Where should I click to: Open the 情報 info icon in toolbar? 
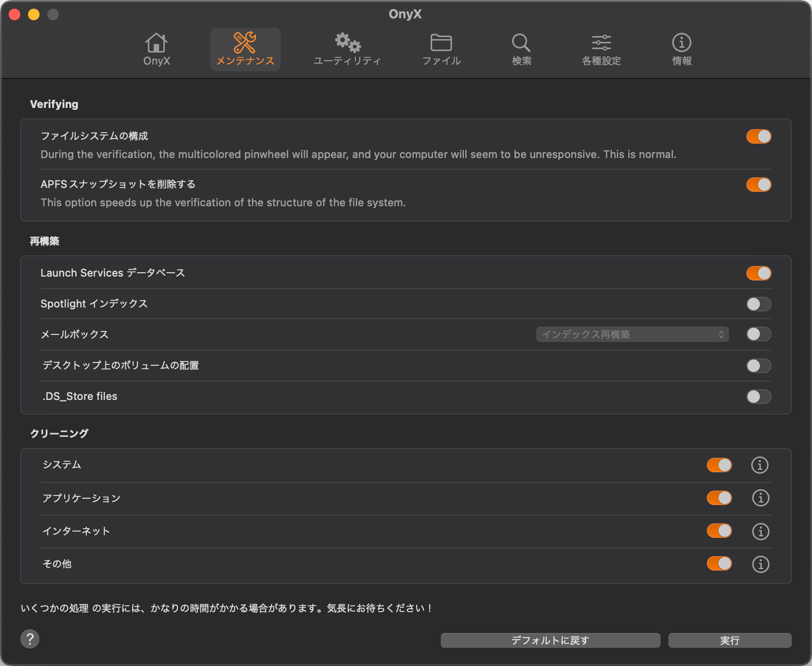pyautogui.click(x=682, y=43)
